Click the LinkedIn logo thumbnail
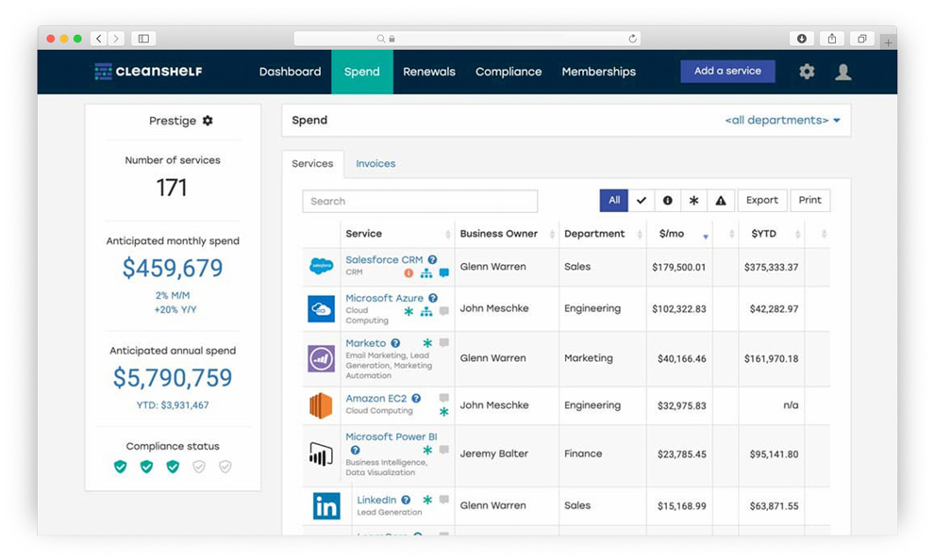The image size is (934, 560). pos(326,506)
